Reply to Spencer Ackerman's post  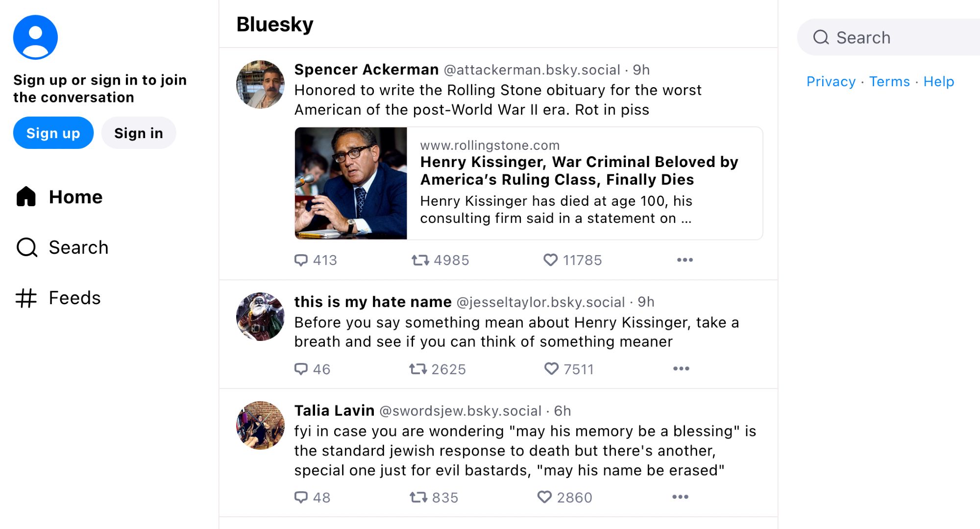(301, 260)
